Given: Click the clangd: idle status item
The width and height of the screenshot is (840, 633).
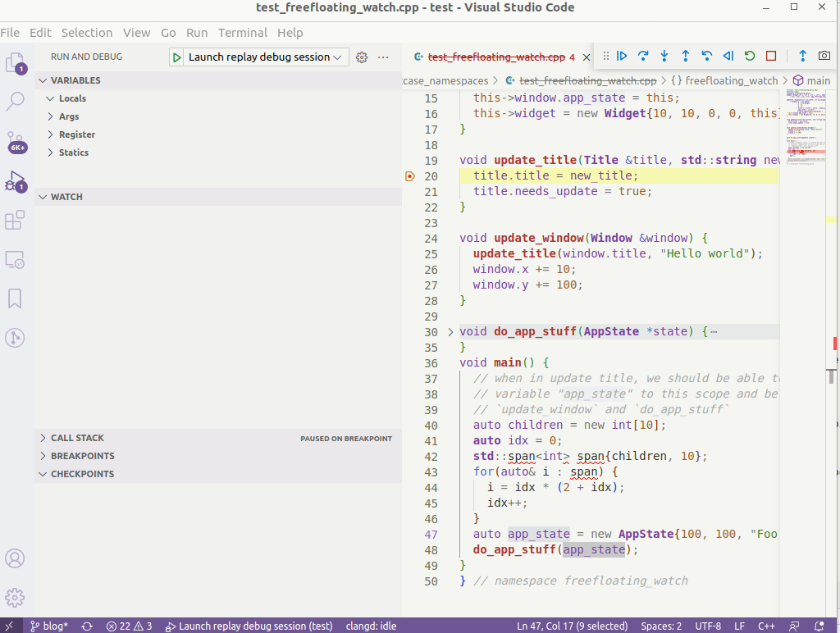Looking at the screenshot, I should coord(371,626).
